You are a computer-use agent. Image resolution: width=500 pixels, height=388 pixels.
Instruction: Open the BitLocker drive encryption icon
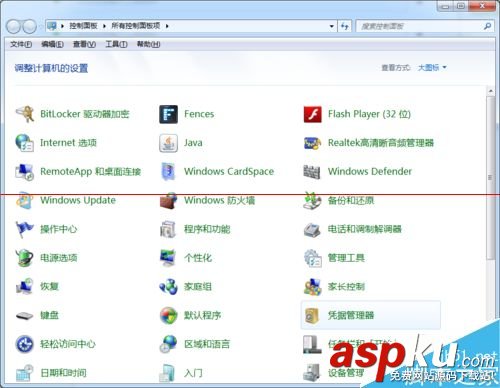(25, 114)
